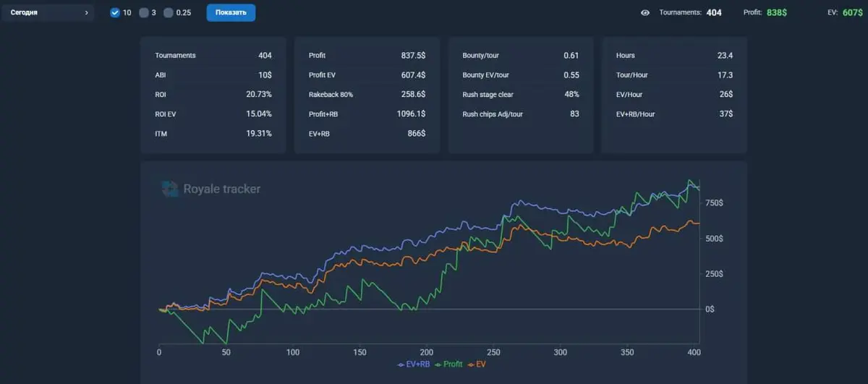Click the header Profit 838$ value
This screenshot has width=868, height=384.
(x=778, y=13)
